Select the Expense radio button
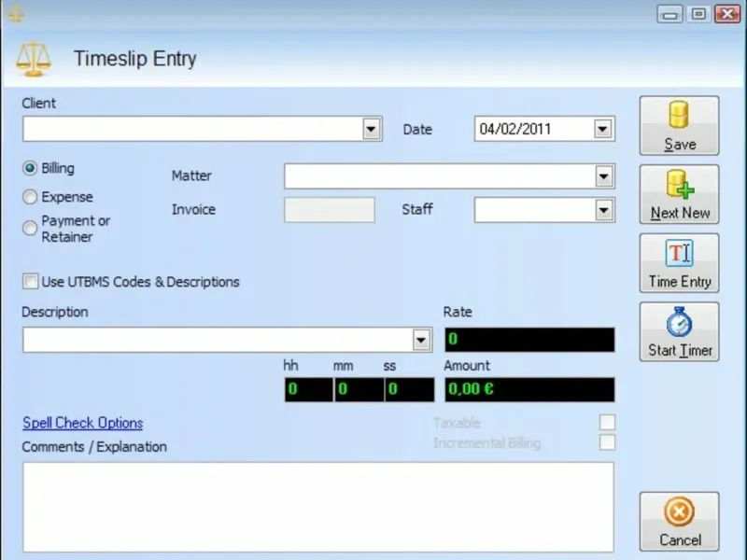The height and width of the screenshot is (560, 747). pos(30,197)
